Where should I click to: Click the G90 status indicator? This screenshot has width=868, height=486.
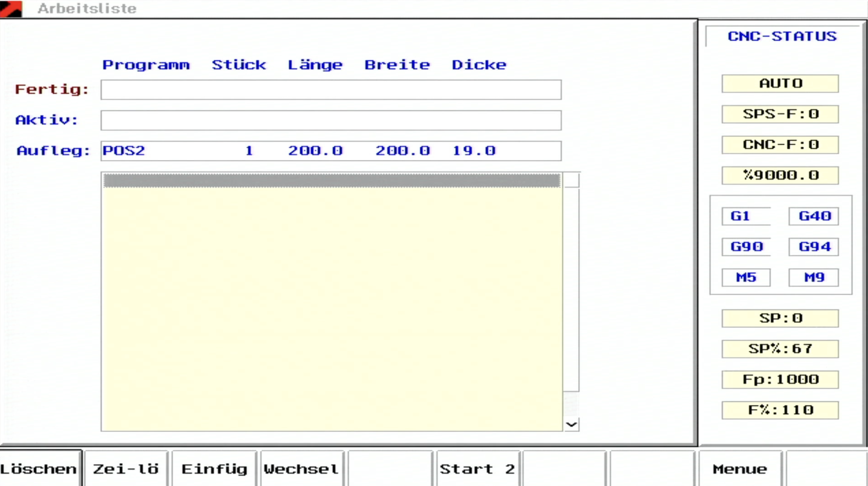(746, 247)
